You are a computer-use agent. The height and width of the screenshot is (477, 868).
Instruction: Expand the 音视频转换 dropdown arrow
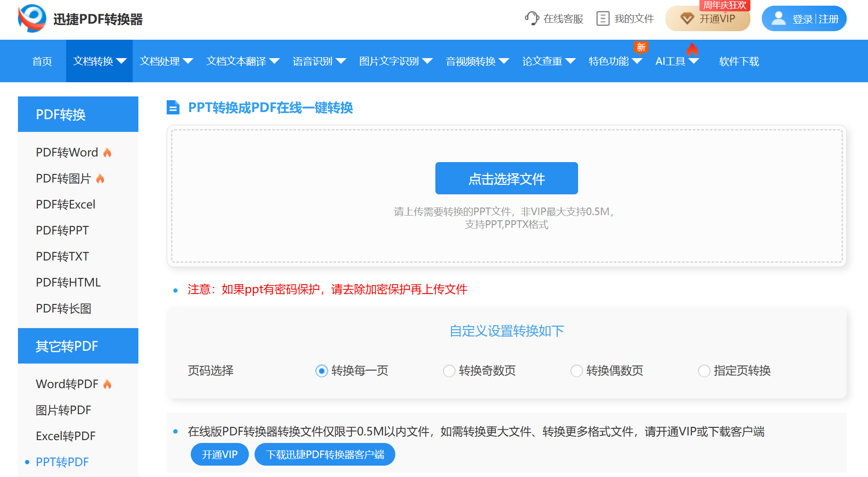pyautogui.click(x=504, y=61)
